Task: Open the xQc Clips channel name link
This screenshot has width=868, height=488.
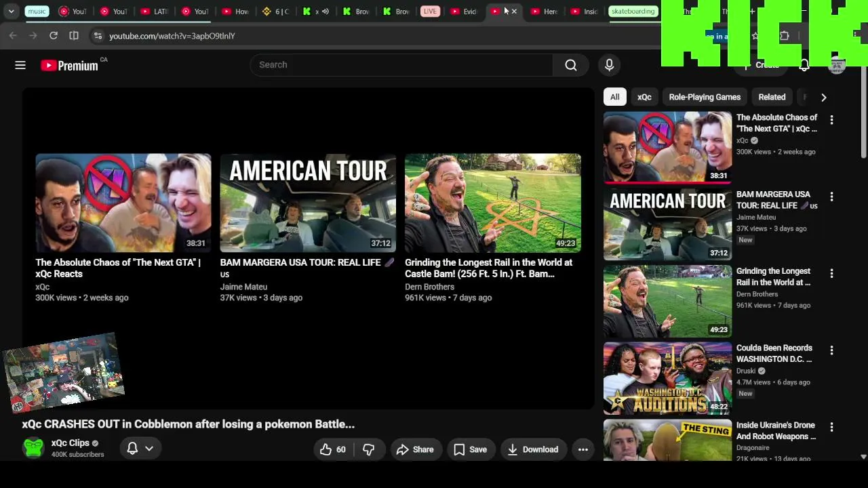Action: (71, 443)
